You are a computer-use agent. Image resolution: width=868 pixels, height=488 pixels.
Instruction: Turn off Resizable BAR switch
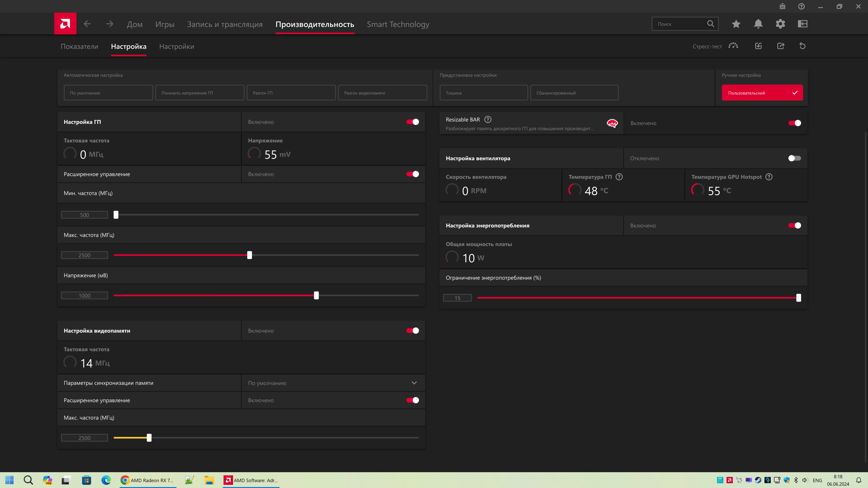coord(795,123)
